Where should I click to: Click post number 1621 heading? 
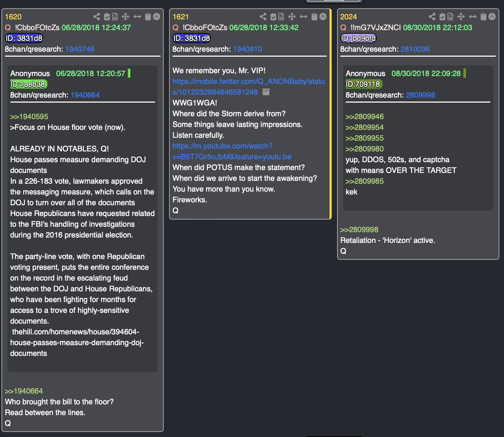(181, 17)
